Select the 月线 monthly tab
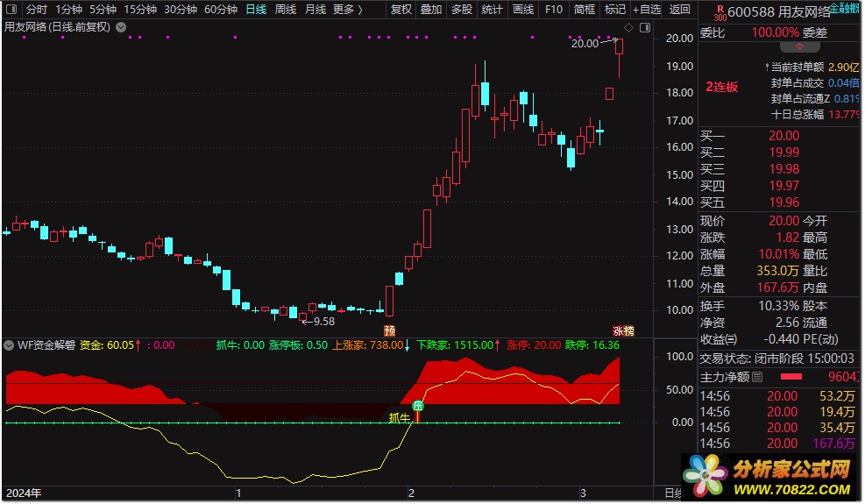The height and width of the screenshot is (504, 865). pyautogui.click(x=316, y=10)
